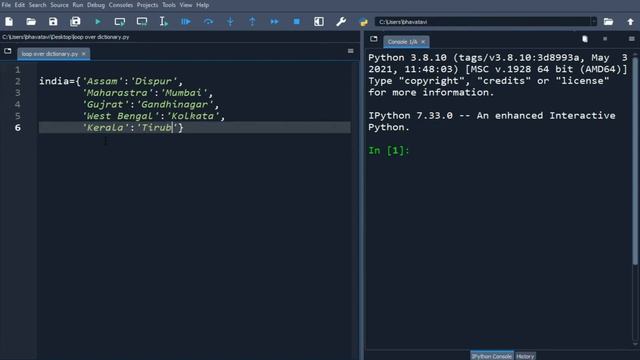Click the In [1] console prompt
Viewport: 640px width, 360px height.
click(389, 151)
